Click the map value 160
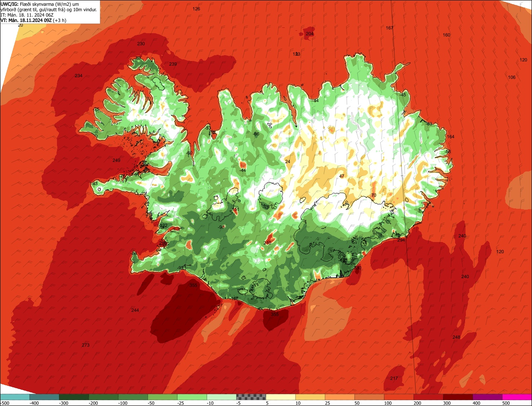The image size is (532, 406). pyautogui.click(x=446, y=35)
